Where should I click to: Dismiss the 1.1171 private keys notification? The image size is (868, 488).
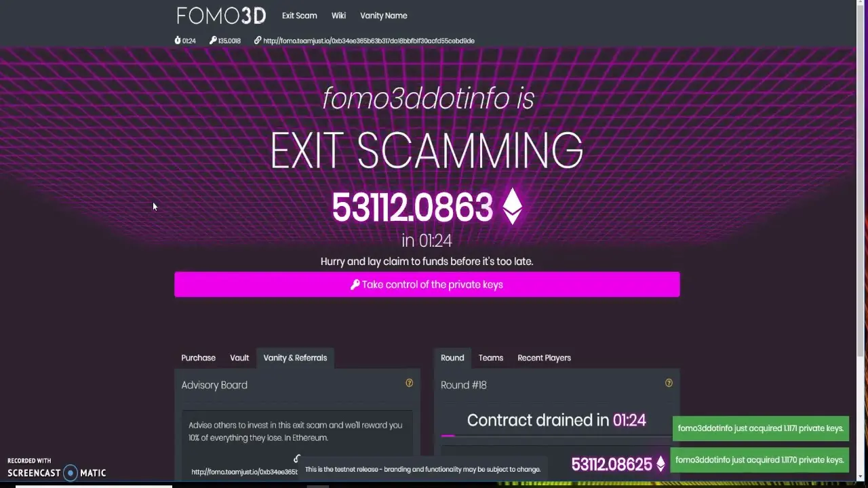click(x=760, y=428)
